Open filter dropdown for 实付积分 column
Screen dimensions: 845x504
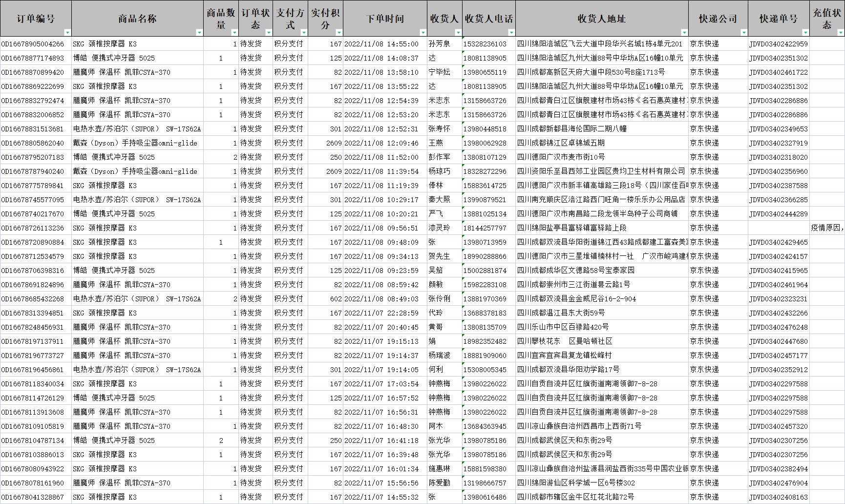pyautogui.click(x=339, y=32)
